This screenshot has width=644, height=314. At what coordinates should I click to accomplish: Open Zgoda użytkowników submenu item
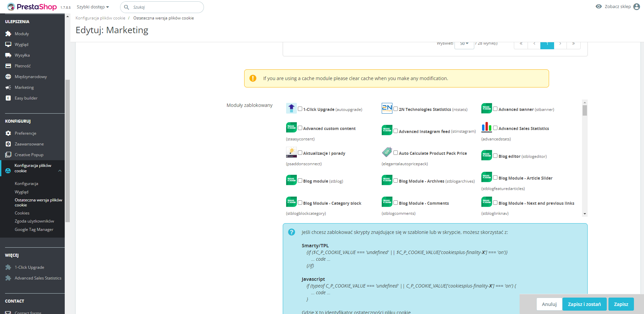[34, 221]
